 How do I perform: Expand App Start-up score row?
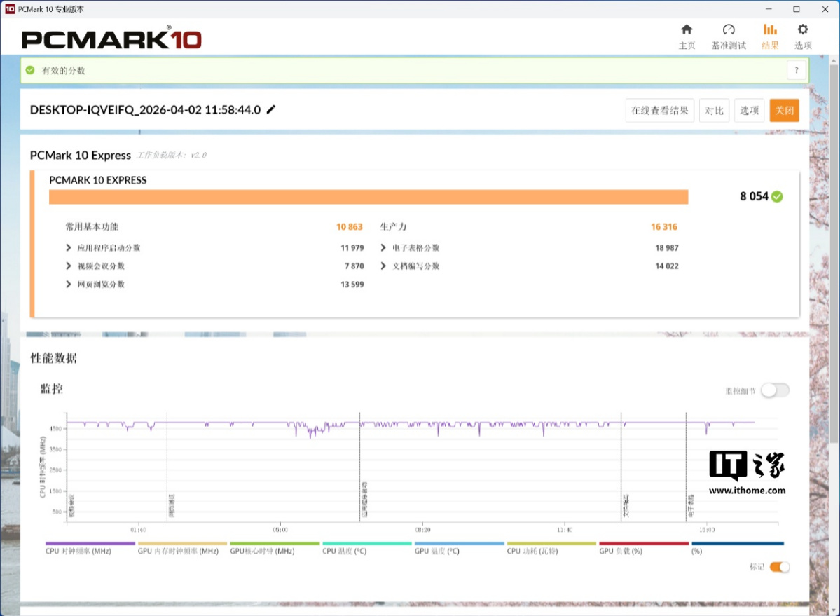click(x=69, y=247)
